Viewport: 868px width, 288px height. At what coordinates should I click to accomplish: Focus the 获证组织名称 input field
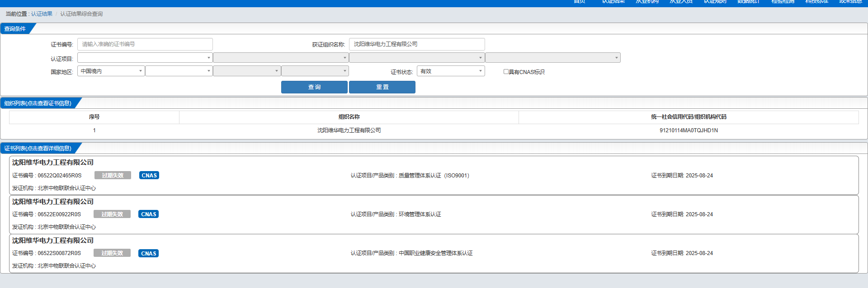click(417, 44)
